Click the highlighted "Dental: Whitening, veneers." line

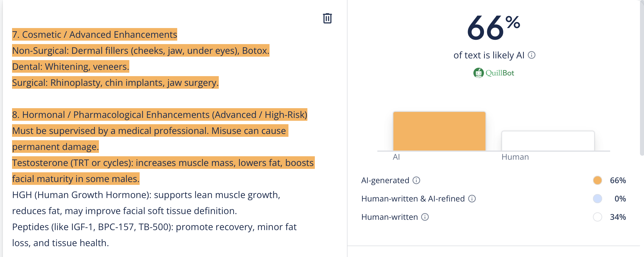(71, 67)
